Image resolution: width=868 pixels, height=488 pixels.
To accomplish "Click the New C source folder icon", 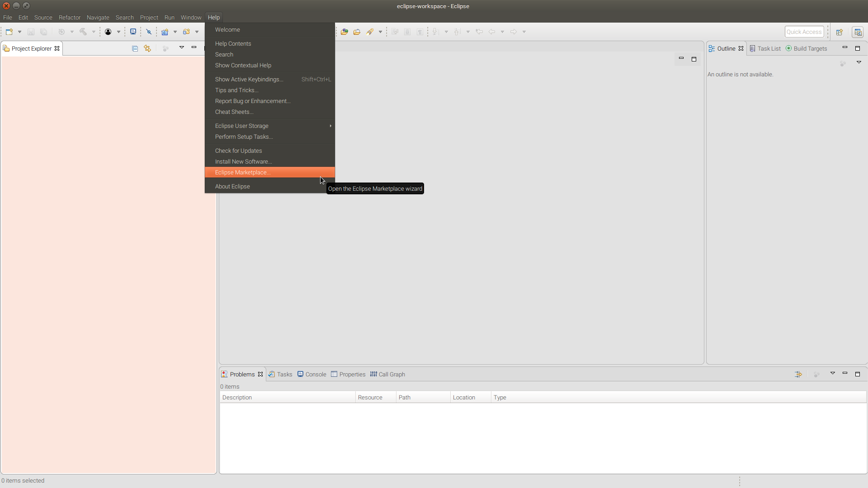I will (186, 32).
